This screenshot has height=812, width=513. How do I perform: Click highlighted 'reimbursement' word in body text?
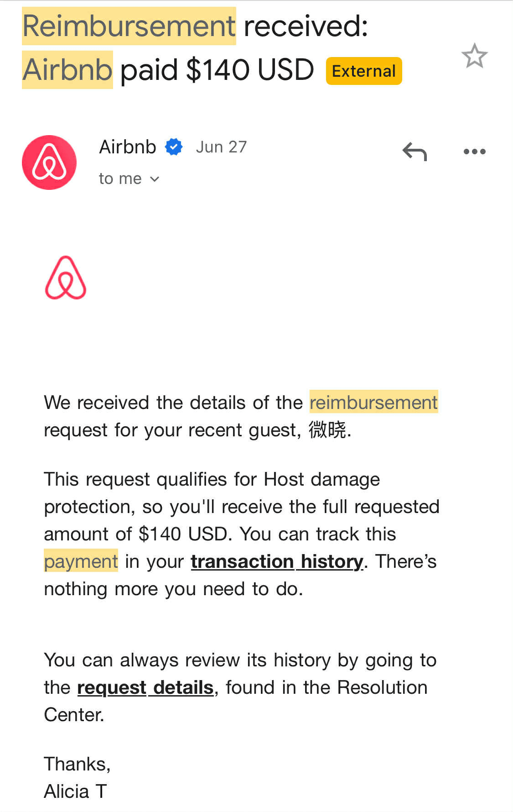pos(373,402)
